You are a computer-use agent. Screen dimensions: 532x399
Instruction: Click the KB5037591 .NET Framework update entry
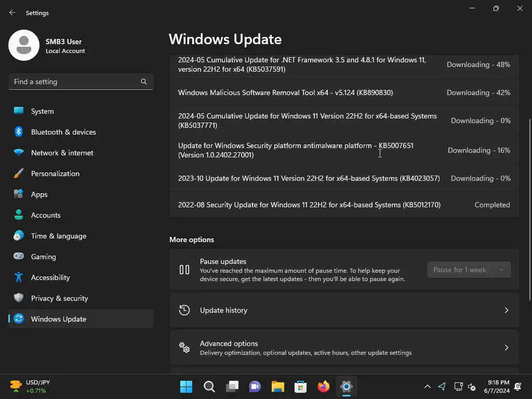pos(344,64)
